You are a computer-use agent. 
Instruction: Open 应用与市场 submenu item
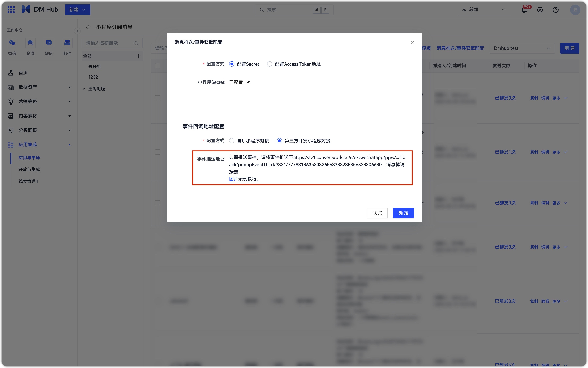tap(29, 158)
